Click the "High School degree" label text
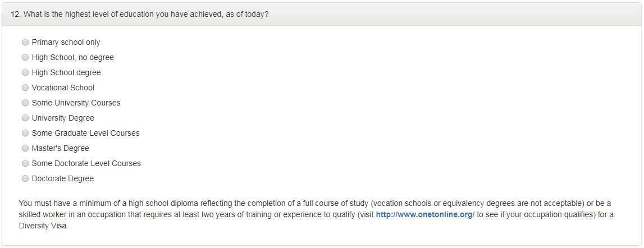This screenshot has height=248, width=644. point(66,73)
